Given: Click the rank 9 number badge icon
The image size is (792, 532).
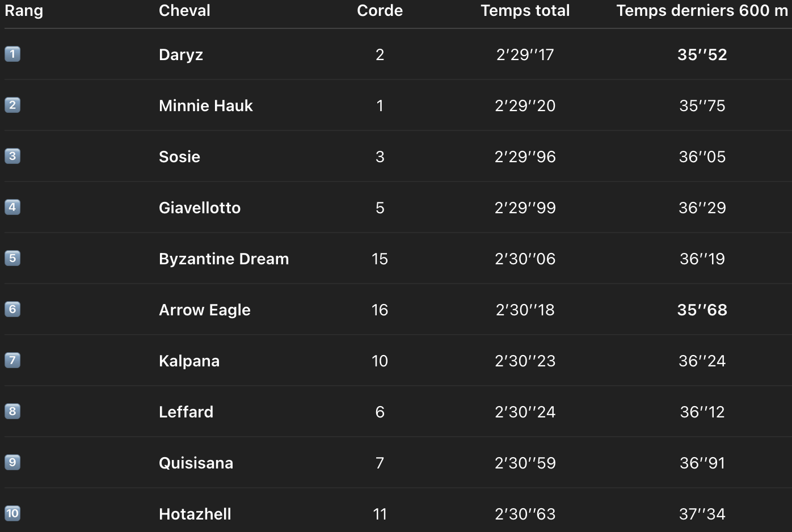Looking at the screenshot, I should [x=12, y=463].
